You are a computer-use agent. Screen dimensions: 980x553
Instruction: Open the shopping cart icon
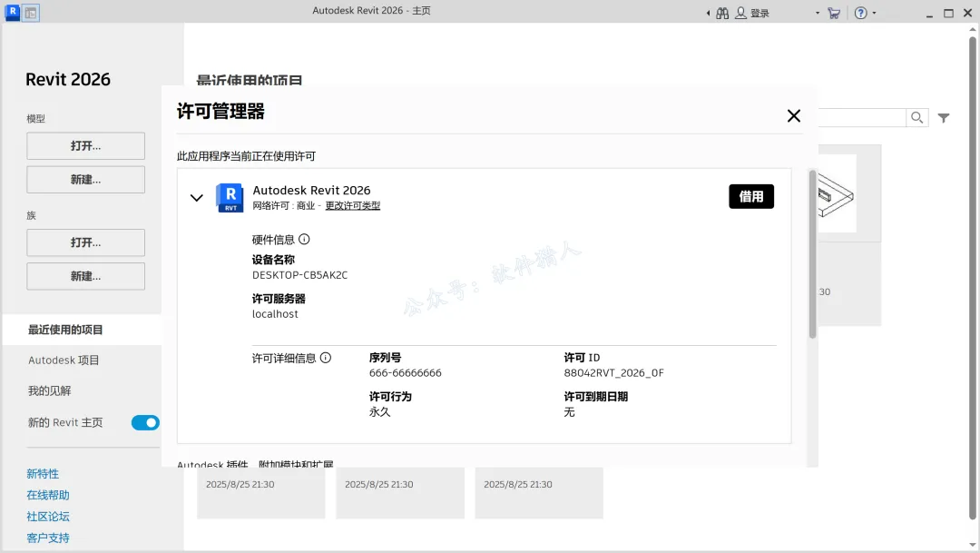click(834, 13)
